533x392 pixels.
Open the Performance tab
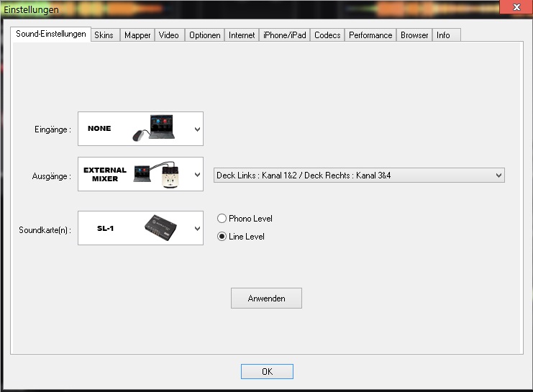point(370,35)
